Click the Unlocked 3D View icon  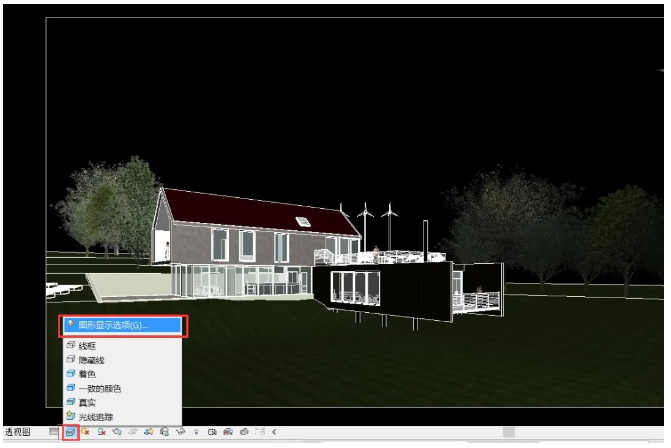pyautogui.click(x=164, y=432)
